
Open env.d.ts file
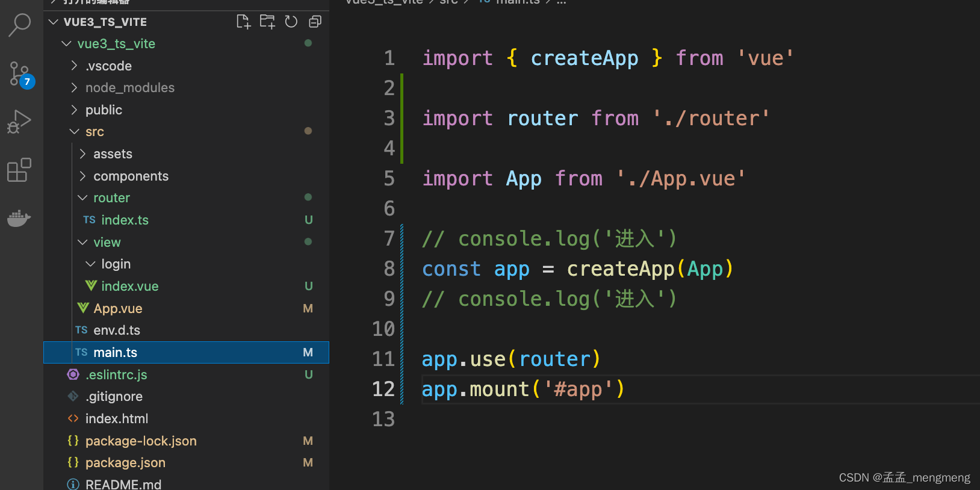tap(186, 330)
